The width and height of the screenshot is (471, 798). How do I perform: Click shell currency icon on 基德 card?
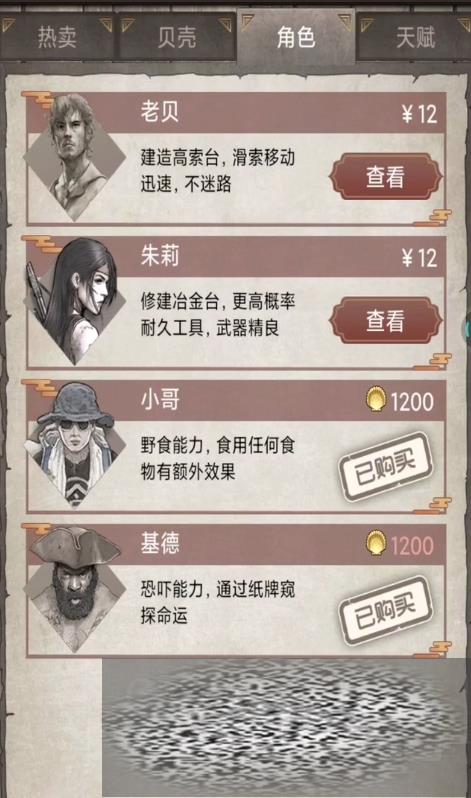tap(376, 544)
